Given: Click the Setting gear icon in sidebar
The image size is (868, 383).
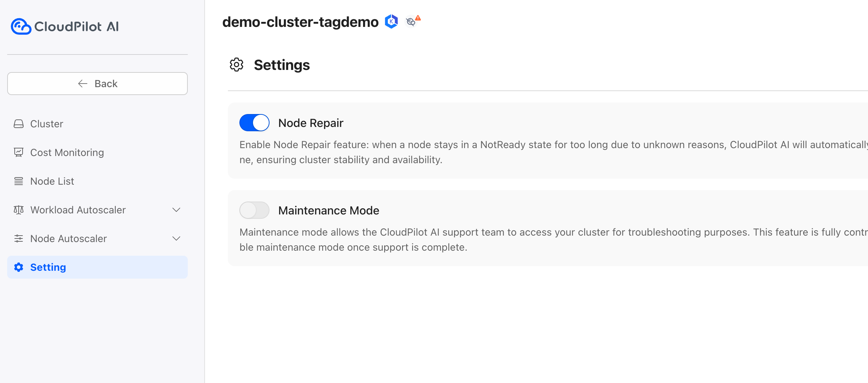Looking at the screenshot, I should pyautogui.click(x=19, y=267).
